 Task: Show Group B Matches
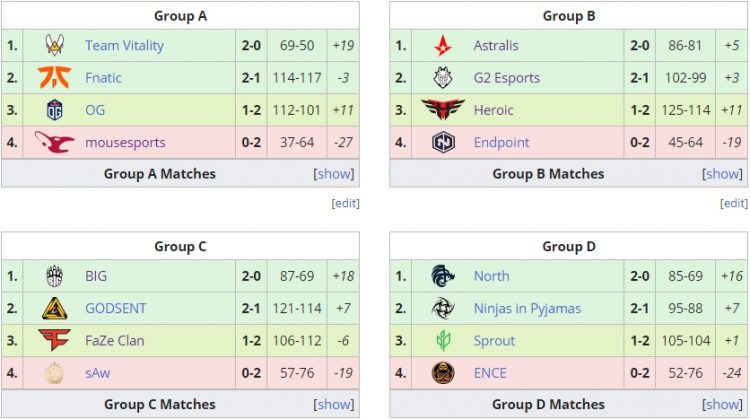[x=722, y=174]
